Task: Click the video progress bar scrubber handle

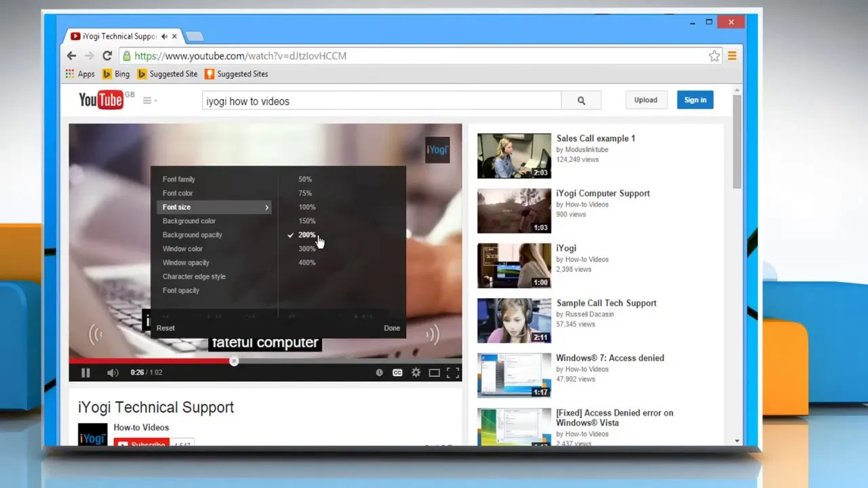Action: pos(234,361)
